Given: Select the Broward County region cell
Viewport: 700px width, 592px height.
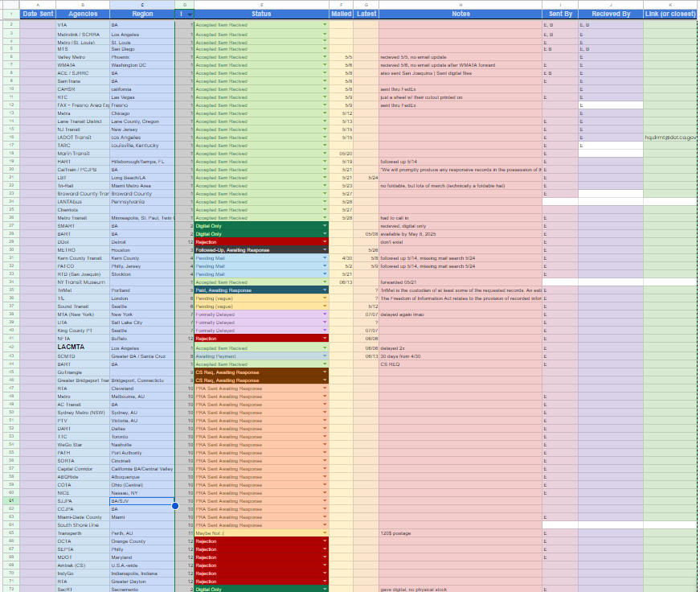Looking at the screenshot, I should (x=142, y=194).
